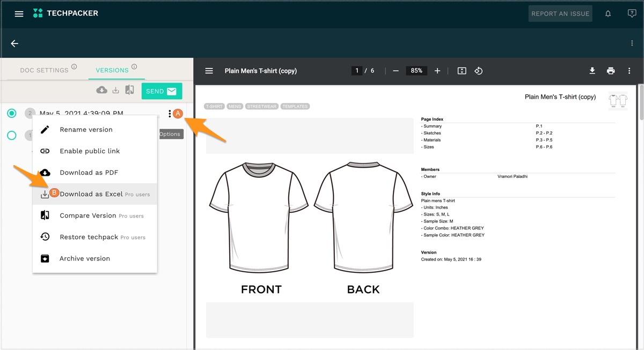Click the STREETWEAR tag
The width and height of the screenshot is (644, 350).
click(262, 106)
